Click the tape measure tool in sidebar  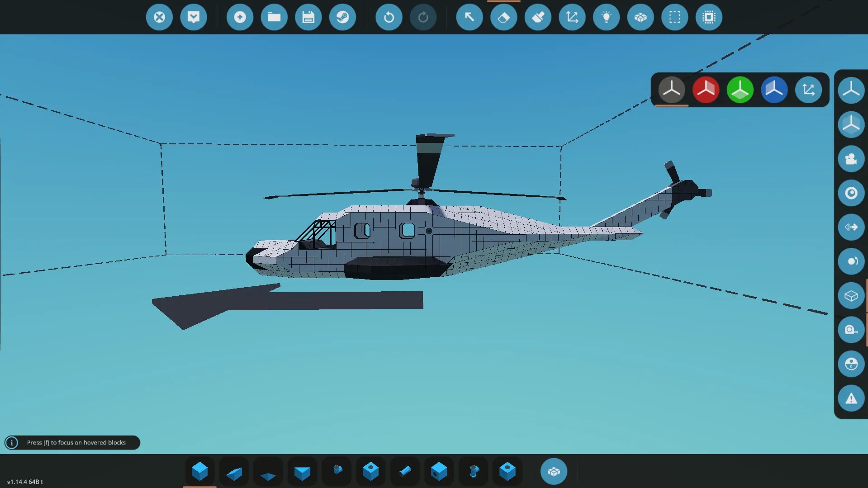click(851, 330)
